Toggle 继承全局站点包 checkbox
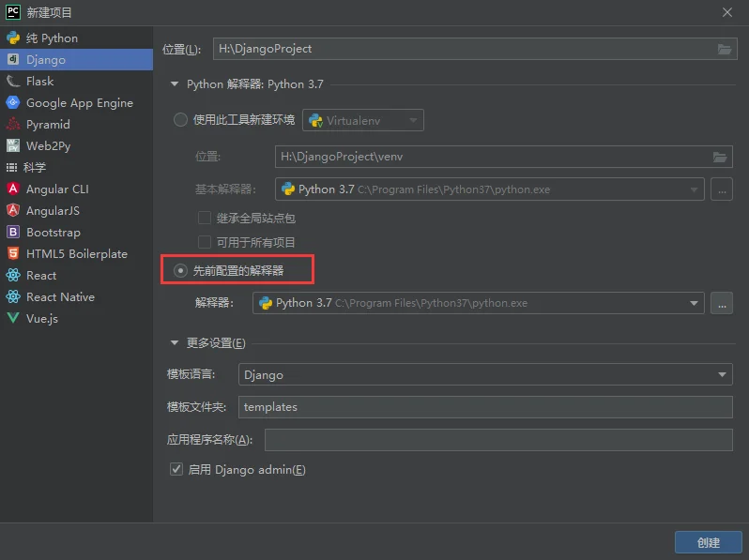Viewport: 749px width, 560px height. 205,218
